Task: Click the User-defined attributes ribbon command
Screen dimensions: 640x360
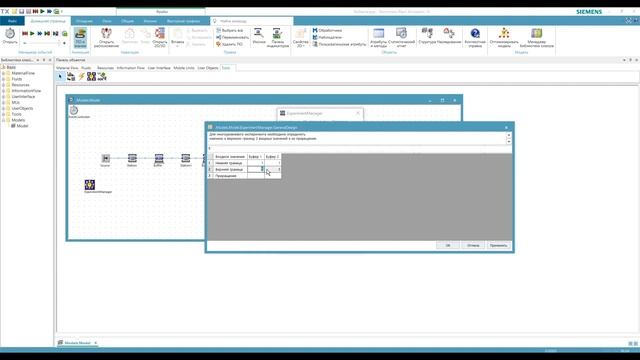Action: (339, 44)
